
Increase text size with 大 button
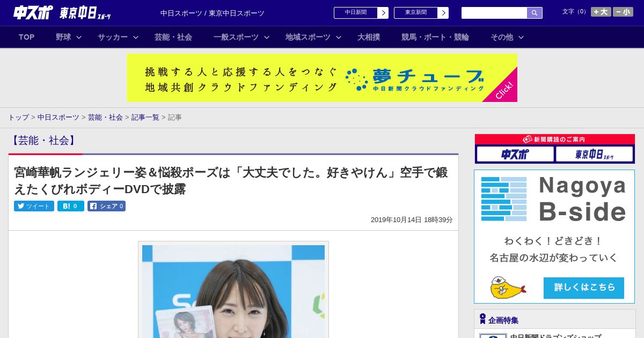[x=601, y=12]
